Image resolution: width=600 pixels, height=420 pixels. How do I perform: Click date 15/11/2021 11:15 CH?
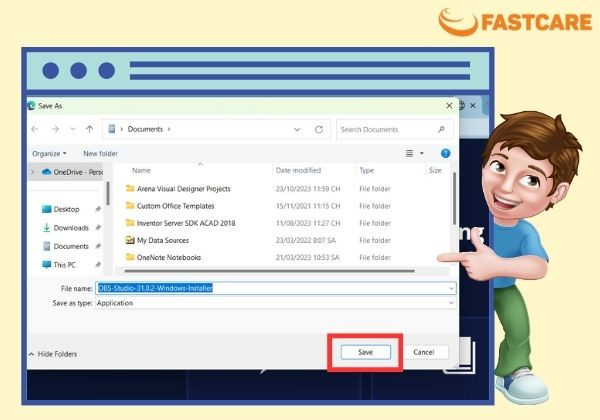point(308,206)
